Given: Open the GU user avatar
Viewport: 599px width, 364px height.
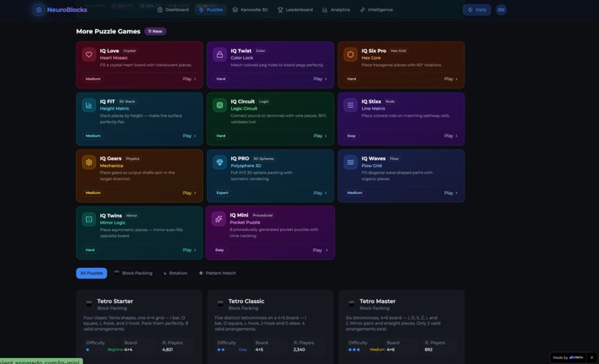Looking at the screenshot, I should click(x=501, y=10).
